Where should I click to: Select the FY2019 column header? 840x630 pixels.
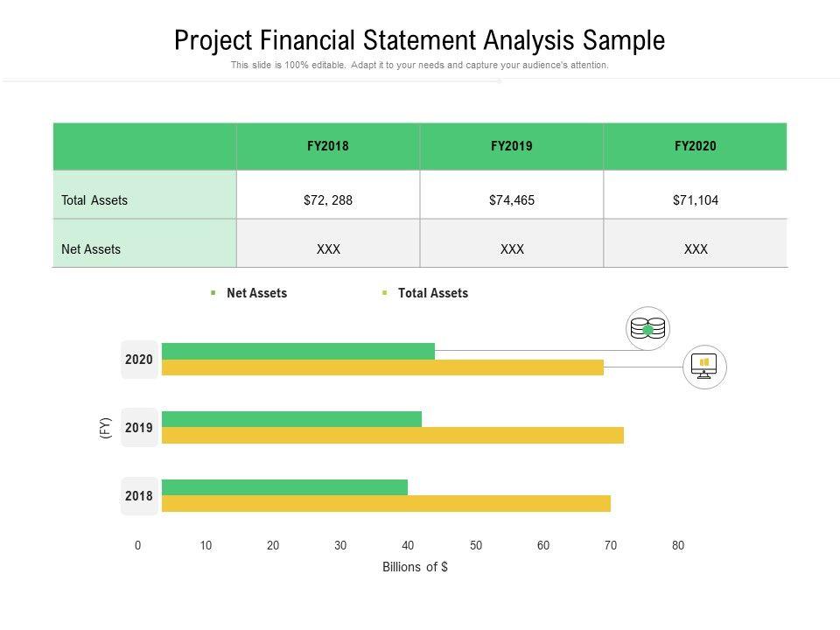coord(512,146)
